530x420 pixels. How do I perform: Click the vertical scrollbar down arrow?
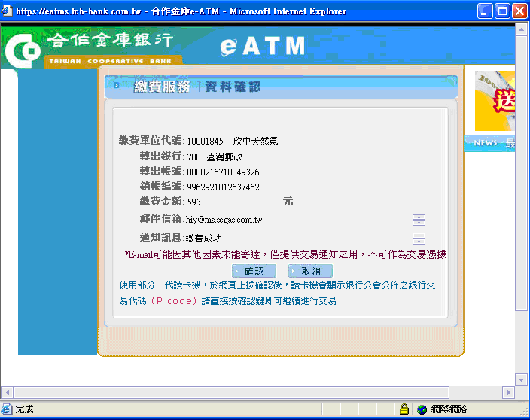pyautogui.click(x=521, y=379)
